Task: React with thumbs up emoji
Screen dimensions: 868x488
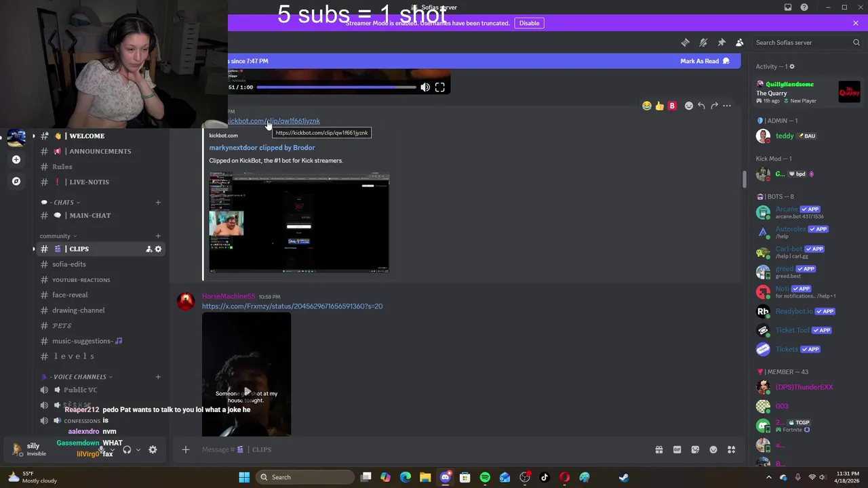Action: pos(659,106)
